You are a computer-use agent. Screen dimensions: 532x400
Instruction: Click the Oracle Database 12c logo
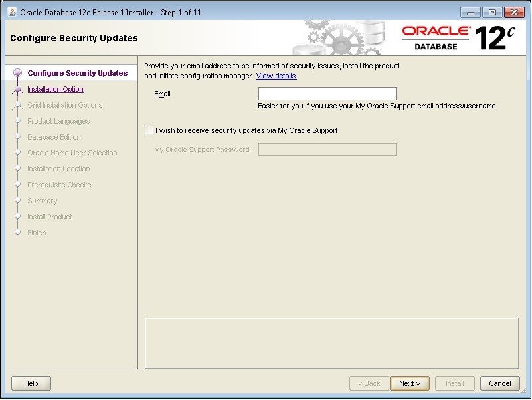(459, 38)
